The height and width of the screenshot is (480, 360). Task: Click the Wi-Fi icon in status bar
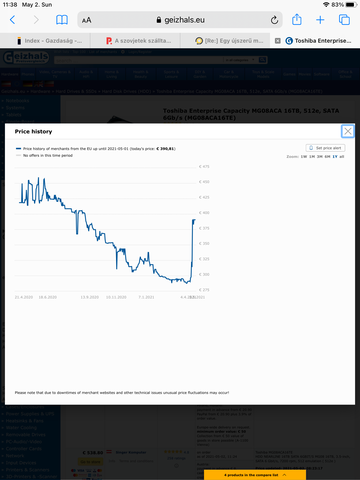click(x=326, y=5)
